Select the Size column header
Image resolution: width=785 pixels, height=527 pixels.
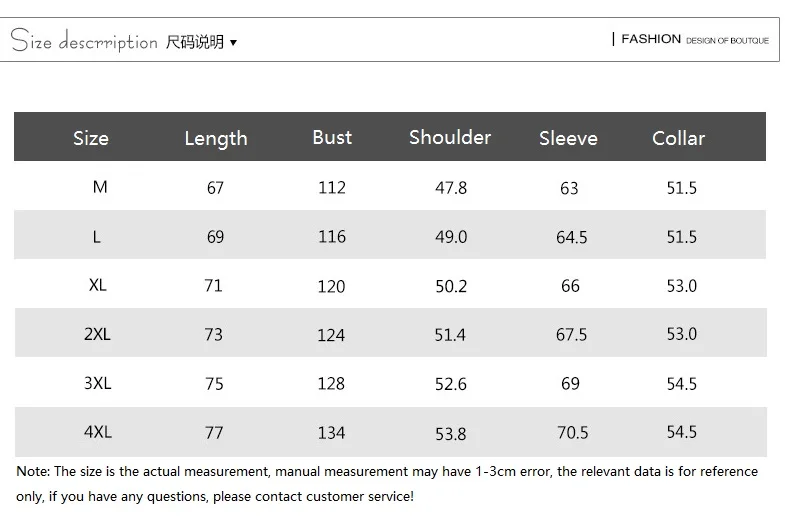[91, 138]
